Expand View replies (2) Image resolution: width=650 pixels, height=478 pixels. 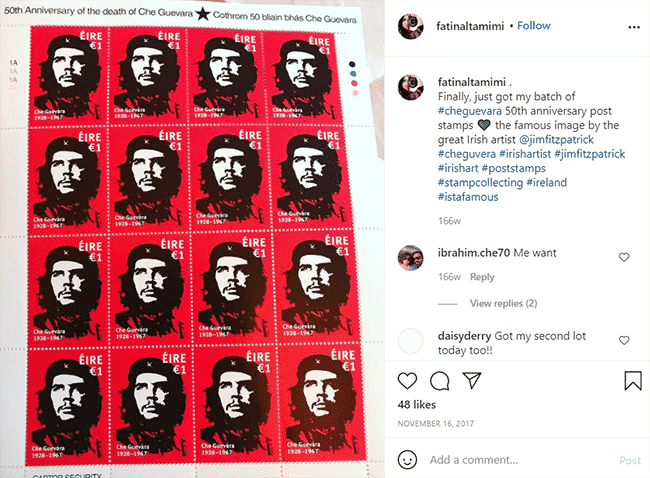point(503,303)
